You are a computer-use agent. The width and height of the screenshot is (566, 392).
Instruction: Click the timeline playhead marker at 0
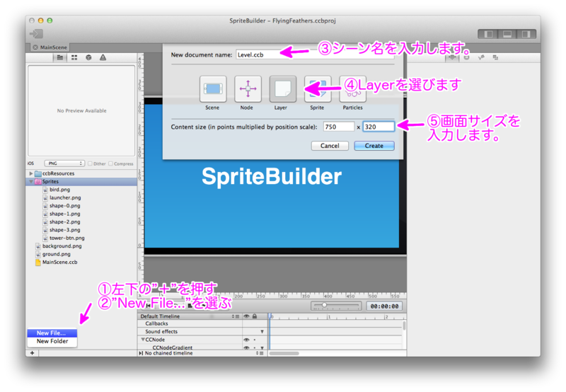[x=270, y=316]
